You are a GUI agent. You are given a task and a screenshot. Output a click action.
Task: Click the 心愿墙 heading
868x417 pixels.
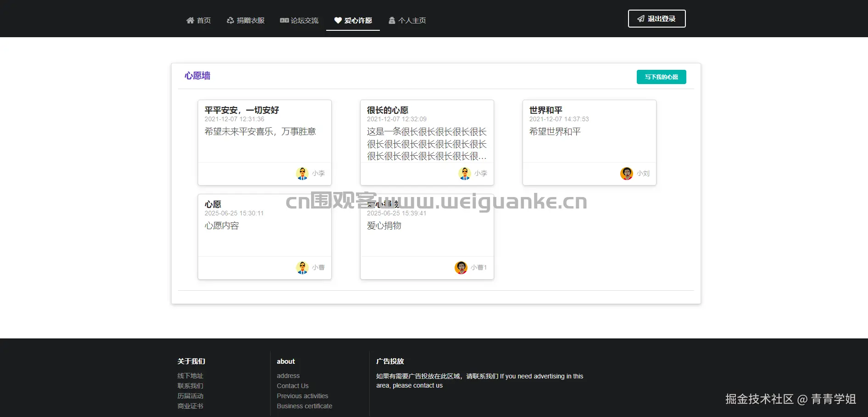pos(197,76)
